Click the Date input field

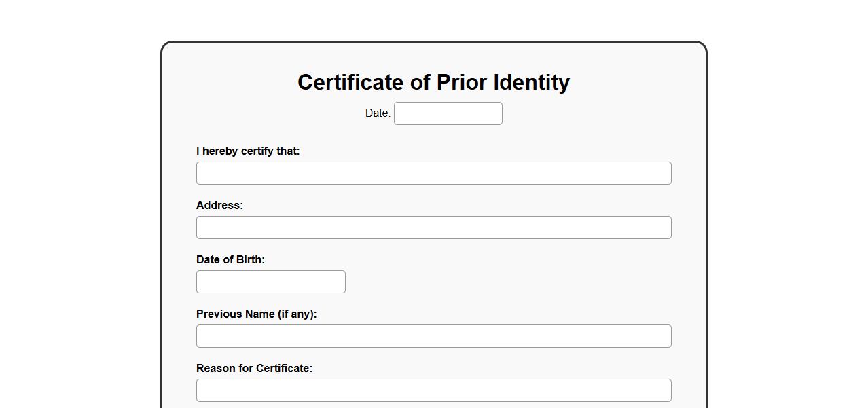(x=448, y=113)
